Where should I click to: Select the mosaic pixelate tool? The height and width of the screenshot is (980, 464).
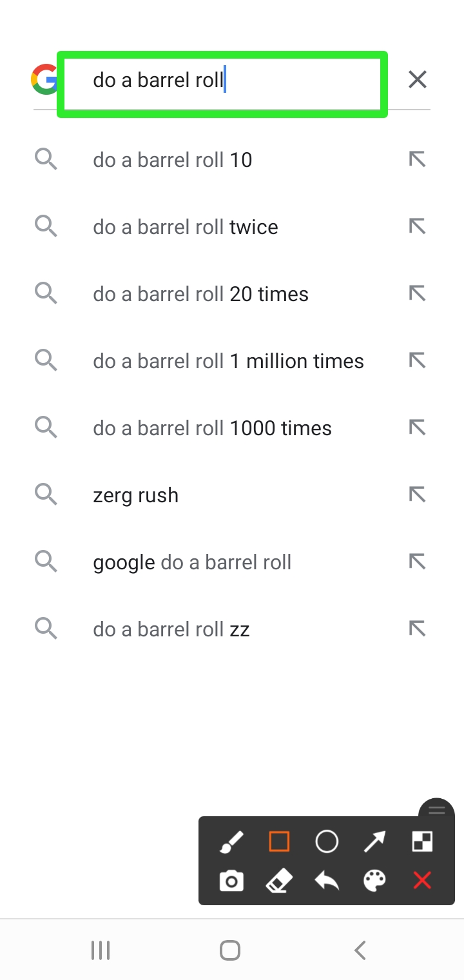422,842
